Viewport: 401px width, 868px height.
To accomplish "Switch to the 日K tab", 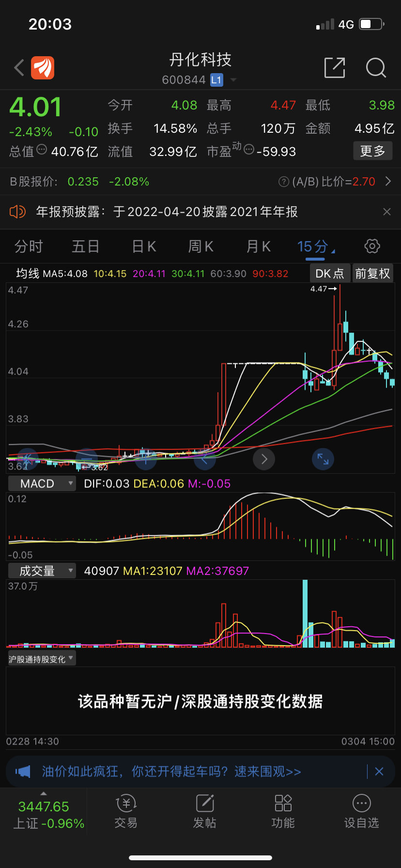I will click(144, 247).
